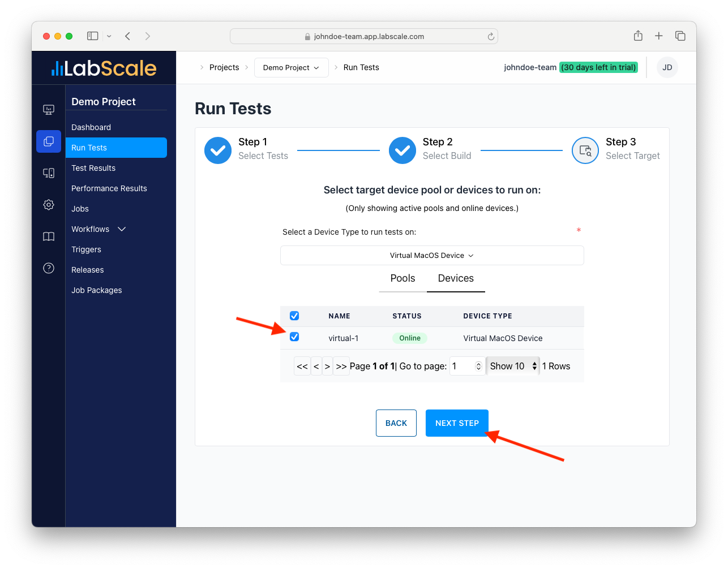Viewport: 728px width, 569px height.
Task: Click the 30 days left in trial badge
Action: pos(598,67)
